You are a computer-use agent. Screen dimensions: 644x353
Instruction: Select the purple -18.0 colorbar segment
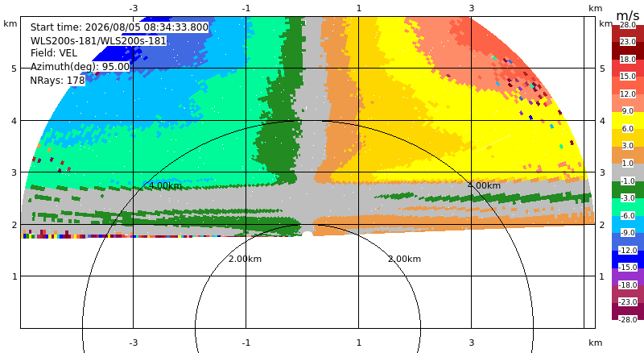pos(628,276)
